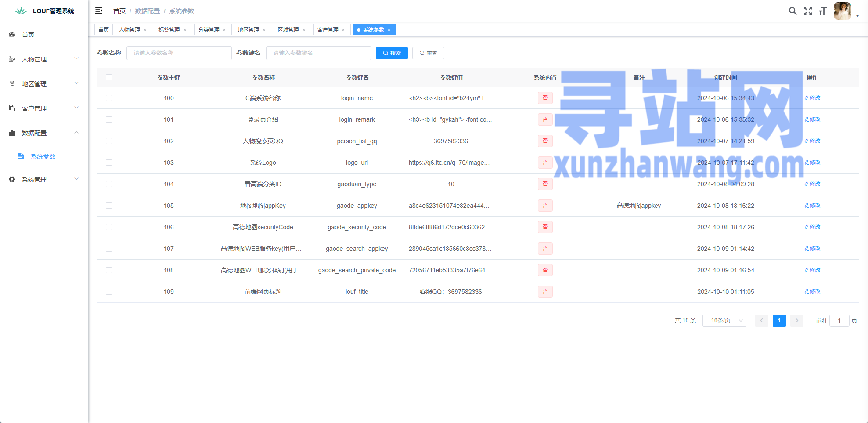
Task: Close the 系统参数 tab
Action: point(389,30)
